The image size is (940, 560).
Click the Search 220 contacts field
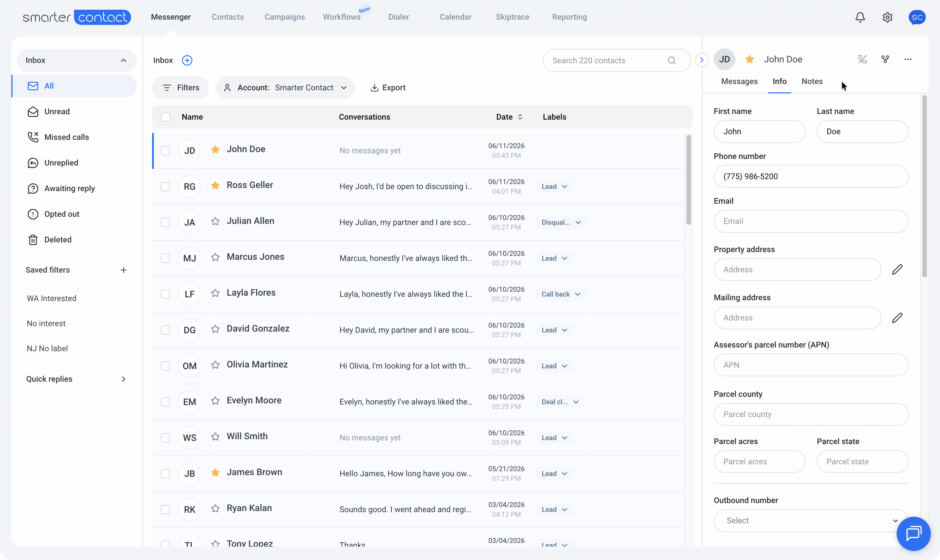tap(617, 60)
